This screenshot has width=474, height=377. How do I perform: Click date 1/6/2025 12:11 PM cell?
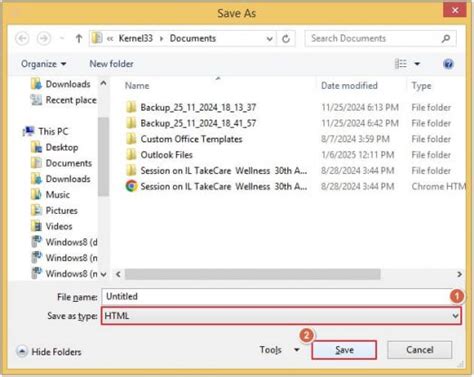[358, 155]
